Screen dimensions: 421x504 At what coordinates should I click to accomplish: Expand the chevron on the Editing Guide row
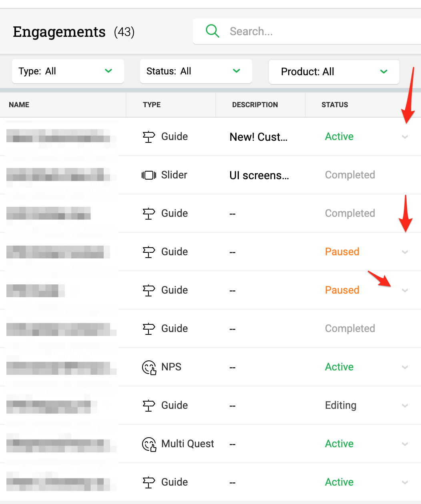pyautogui.click(x=405, y=406)
